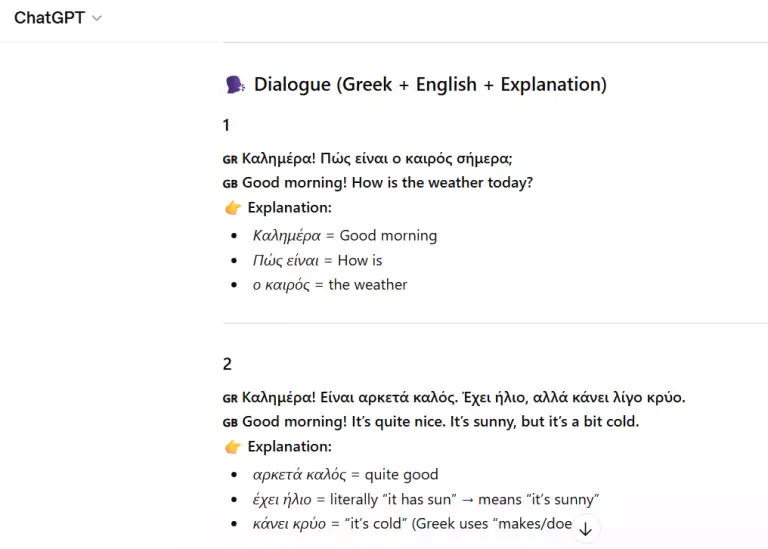Click the Dialogue heading text

tap(430, 85)
